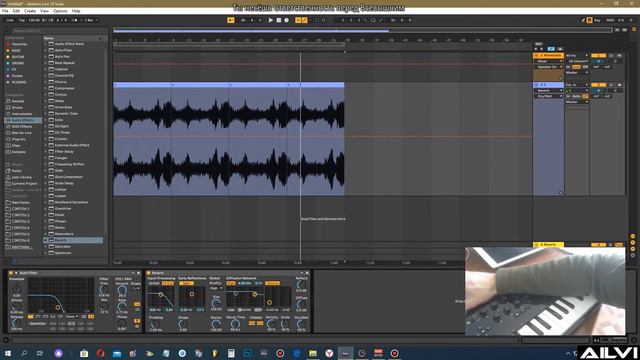Open the 1 Bar quantization dropdown

90,20
